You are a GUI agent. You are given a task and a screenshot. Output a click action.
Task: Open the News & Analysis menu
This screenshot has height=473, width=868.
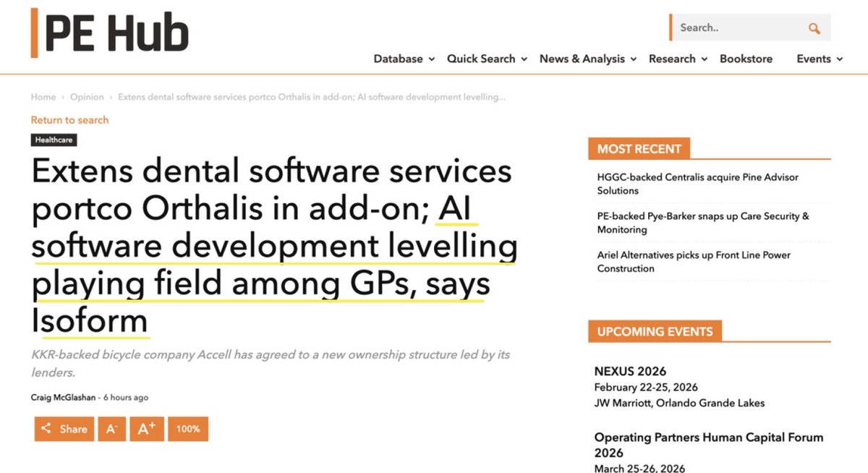[x=582, y=59]
